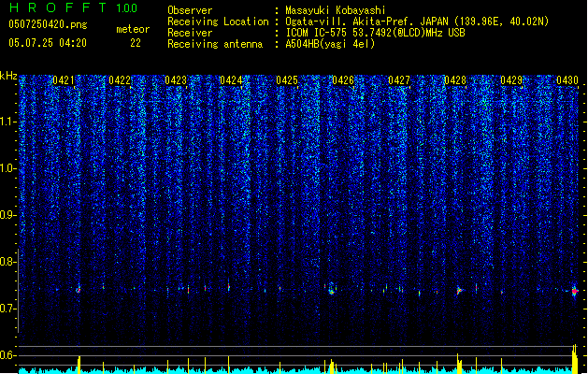Click the "Receiver" field label
588x374 pixels.
point(190,33)
